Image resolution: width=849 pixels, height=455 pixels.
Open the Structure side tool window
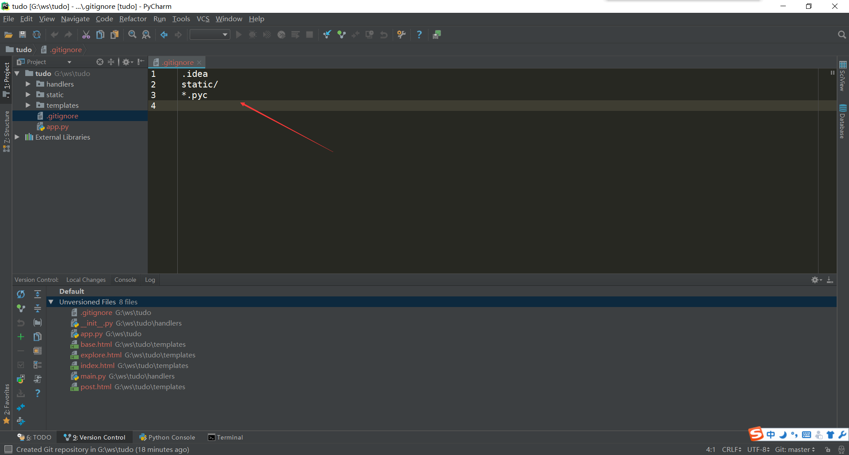click(x=6, y=131)
